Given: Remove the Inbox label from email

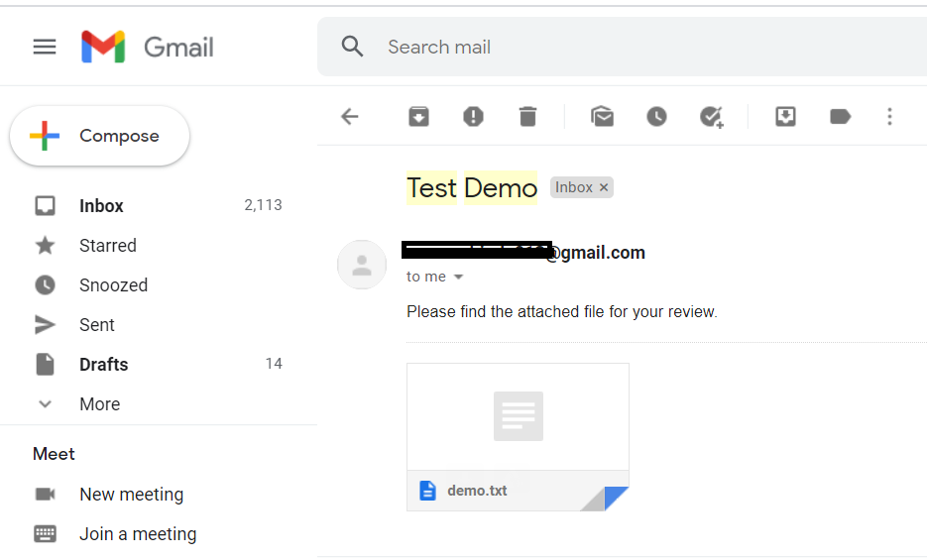Looking at the screenshot, I should click(x=604, y=187).
